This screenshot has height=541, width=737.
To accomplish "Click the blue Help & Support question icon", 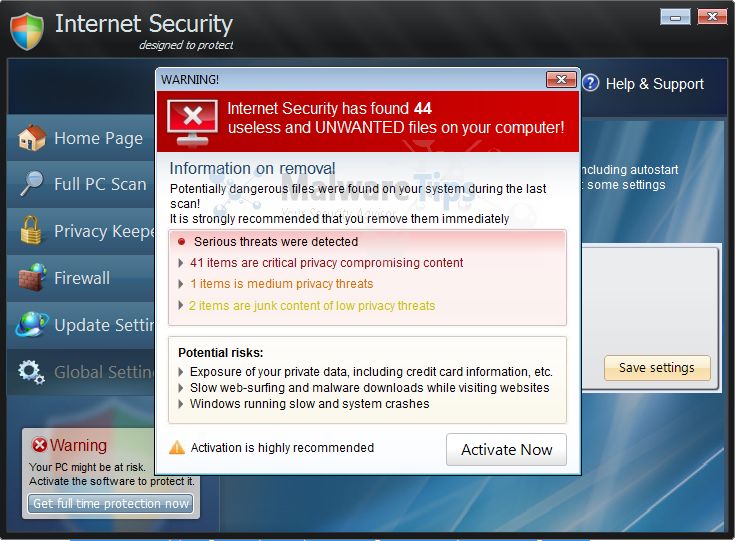I will coord(590,83).
